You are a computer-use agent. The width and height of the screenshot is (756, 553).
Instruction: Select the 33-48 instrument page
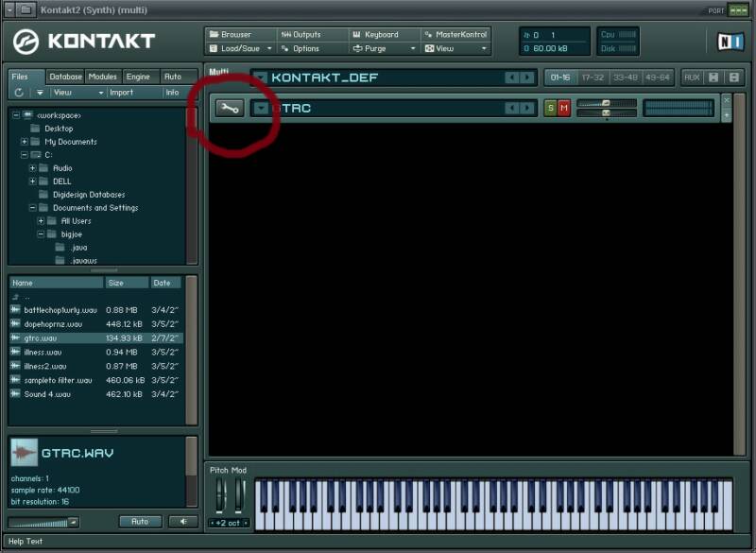click(626, 78)
